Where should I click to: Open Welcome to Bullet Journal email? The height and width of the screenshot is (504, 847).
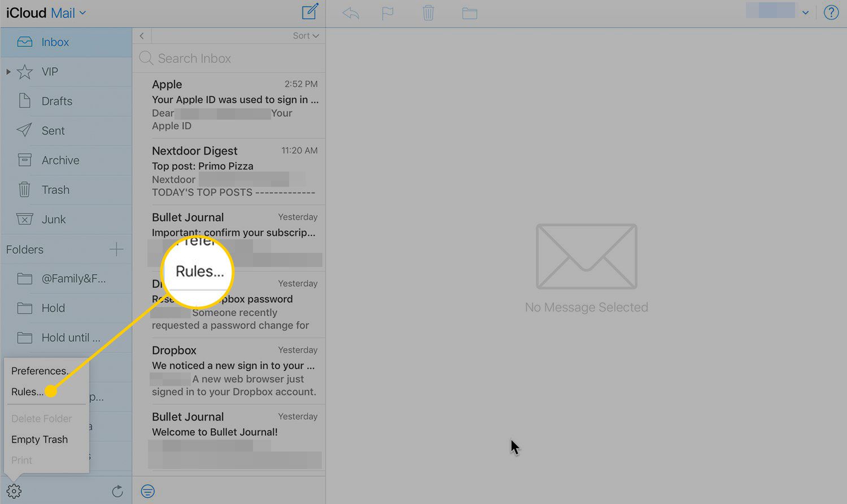pyautogui.click(x=229, y=438)
